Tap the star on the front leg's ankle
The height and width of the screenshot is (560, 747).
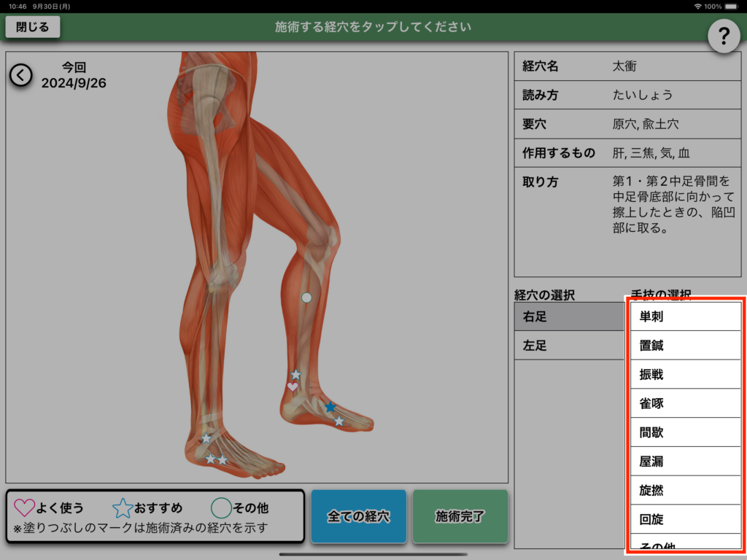(x=206, y=438)
